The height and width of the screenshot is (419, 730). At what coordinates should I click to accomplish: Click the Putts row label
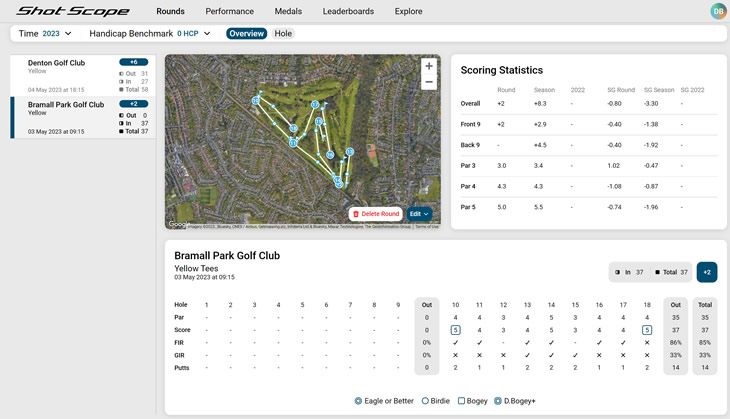[x=182, y=368]
